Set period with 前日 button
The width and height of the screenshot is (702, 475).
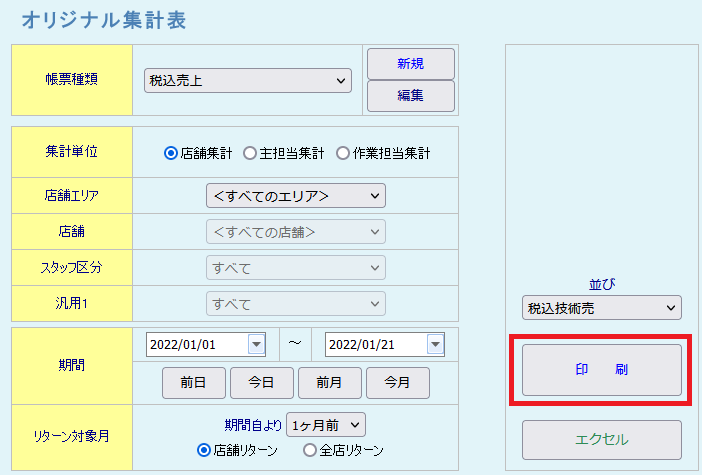point(194,383)
